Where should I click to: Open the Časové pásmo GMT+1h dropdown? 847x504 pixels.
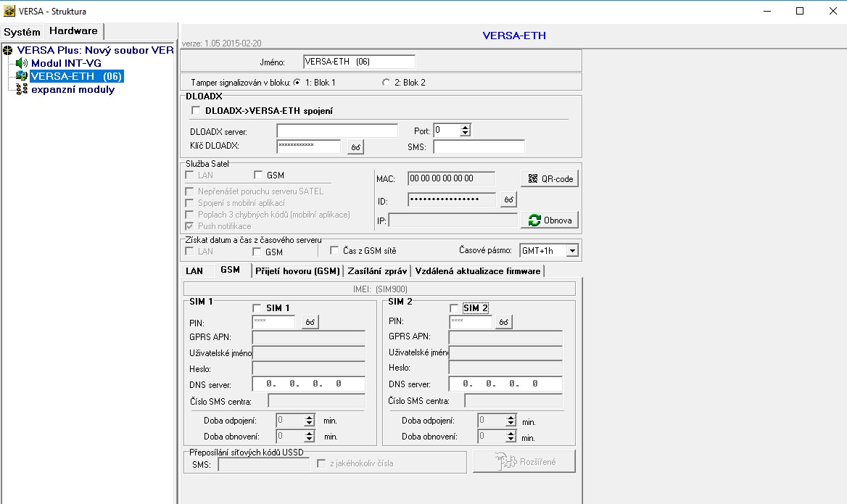[571, 251]
